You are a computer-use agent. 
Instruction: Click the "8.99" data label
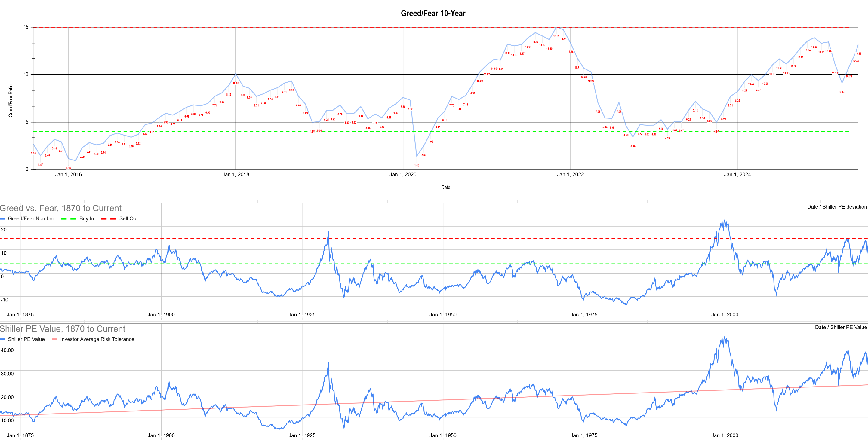pos(473,93)
